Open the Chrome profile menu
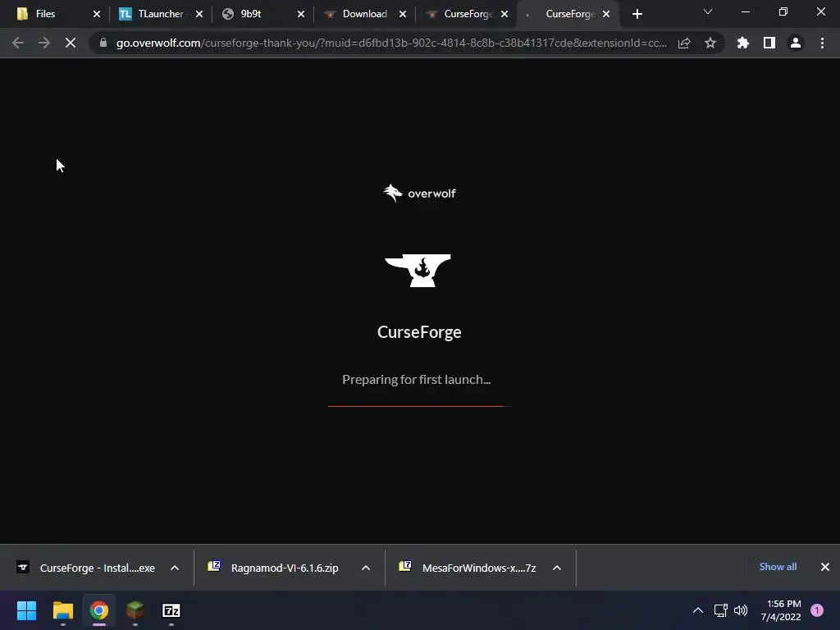 pyautogui.click(x=796, y=43)
